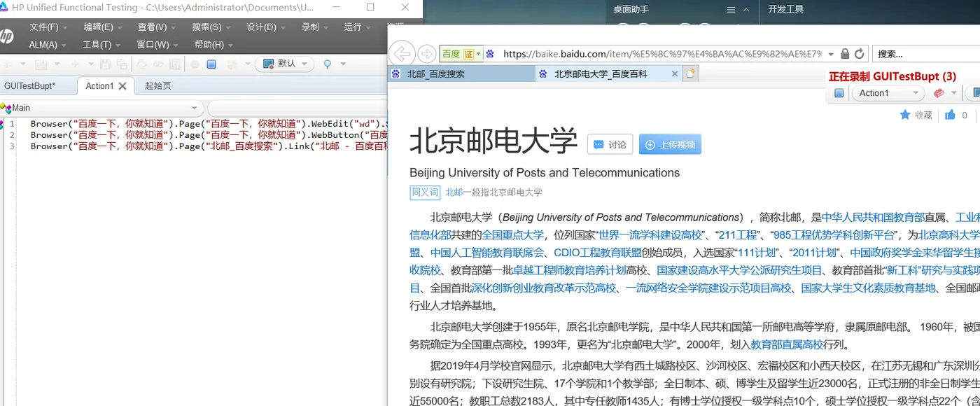Open the 全国重点大学 link

tap(512, 234)
